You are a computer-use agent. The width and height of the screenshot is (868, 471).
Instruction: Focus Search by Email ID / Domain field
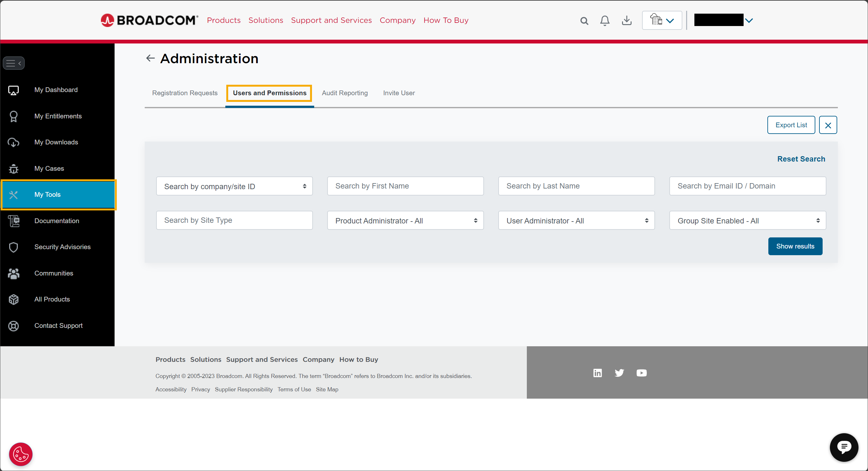pos(747,186)
